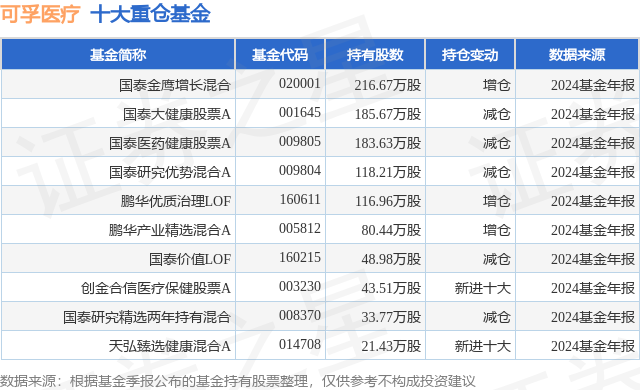Screen dimensions: 640x390
Task: Open 创金合信医疗保健股票A fund entry
Action: coord(156,288)
